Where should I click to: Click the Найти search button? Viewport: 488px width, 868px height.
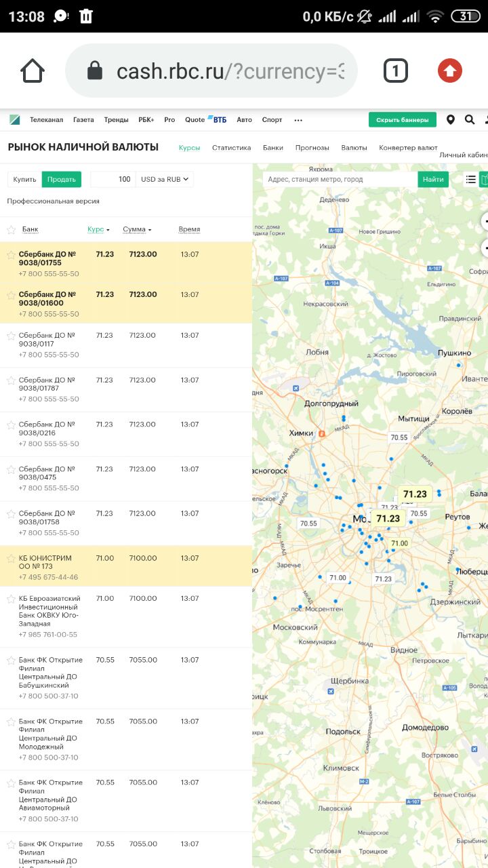click(x=433, y=179)
